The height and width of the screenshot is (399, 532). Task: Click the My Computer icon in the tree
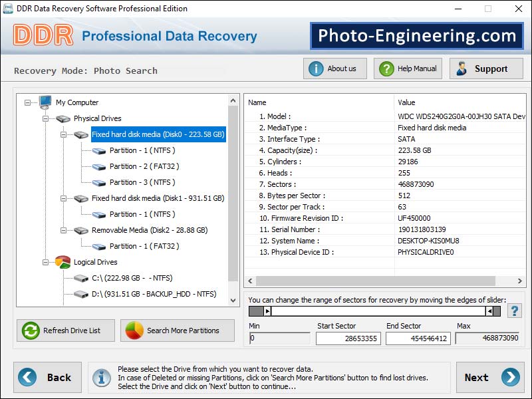pyautogui.click(x=44, y=102)
